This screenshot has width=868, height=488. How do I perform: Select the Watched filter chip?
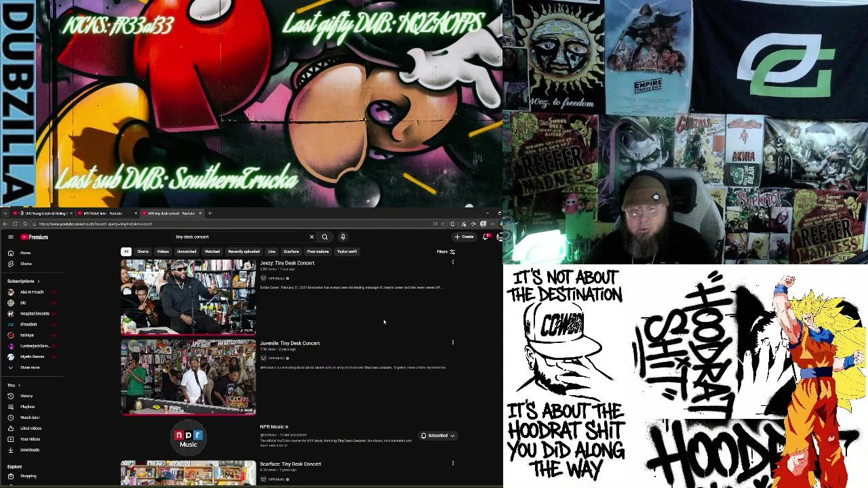(x=212, y=251)
